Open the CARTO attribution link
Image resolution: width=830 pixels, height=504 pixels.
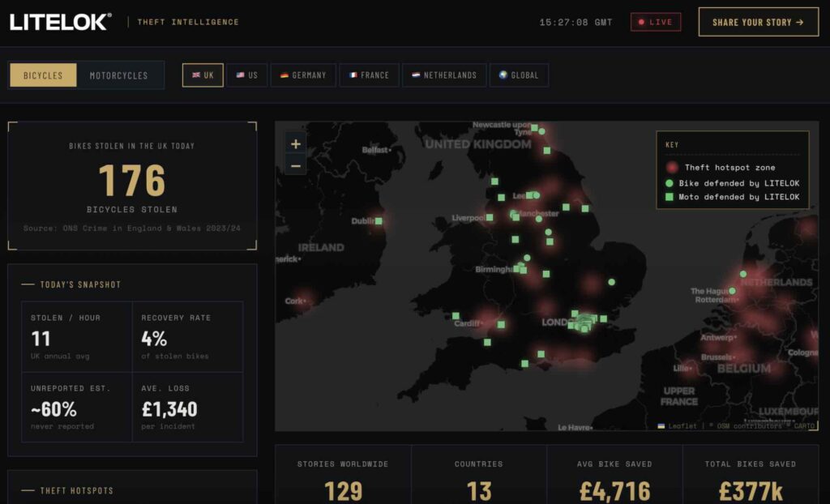(x=804, y=425)
